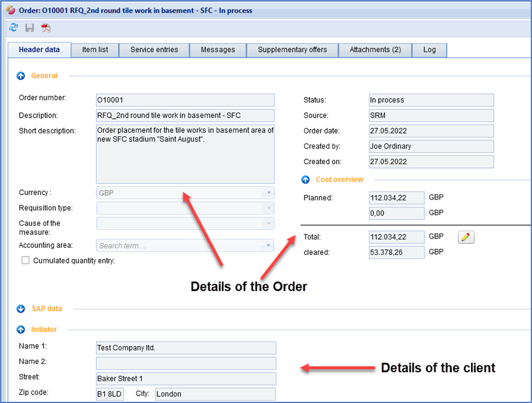Open the Currency dropdown
Screen dimensions: 532x403
tap(269, 193)
